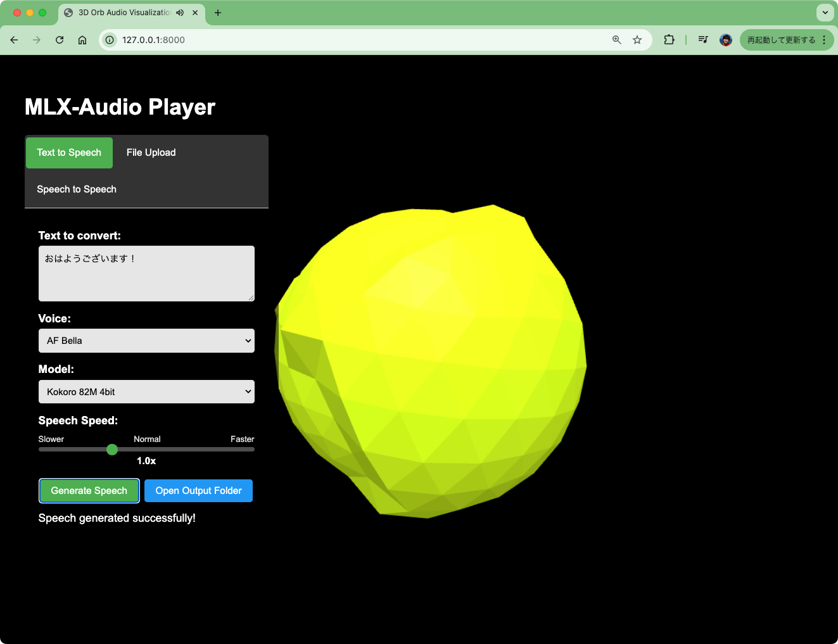Switch to the Speech to Speech tab
This screenshot has height=644, width=838.
tap(77, 189)
